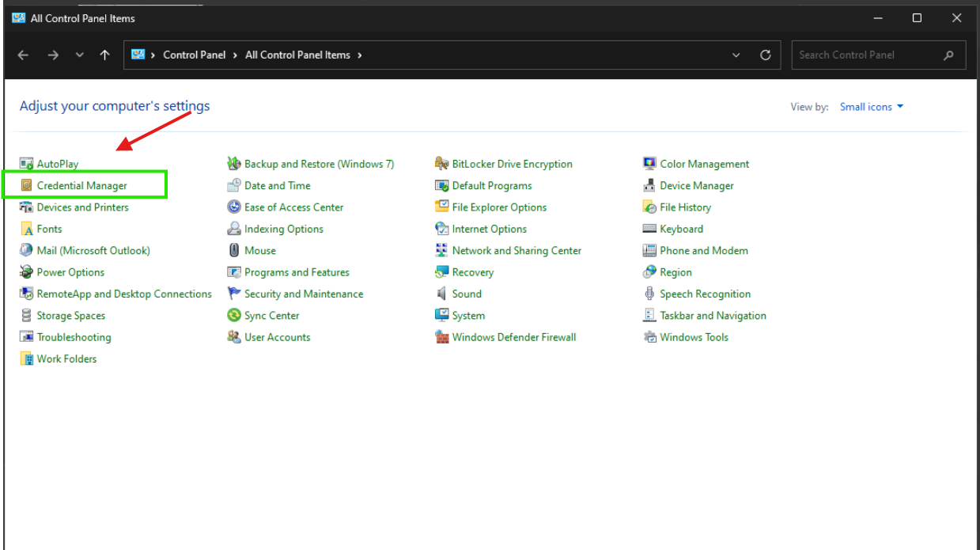
Task: Click the Color Management monitor icon
Action: coord(649,164)
